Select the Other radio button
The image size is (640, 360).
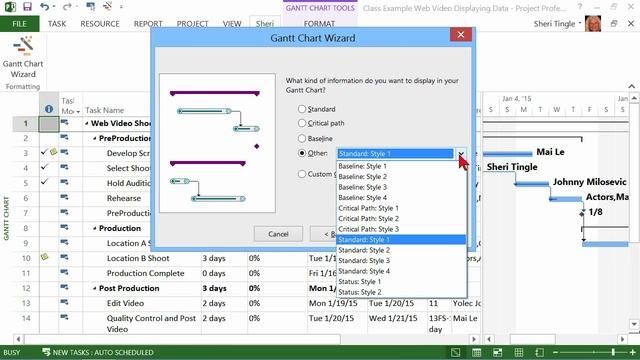(302, 153)
